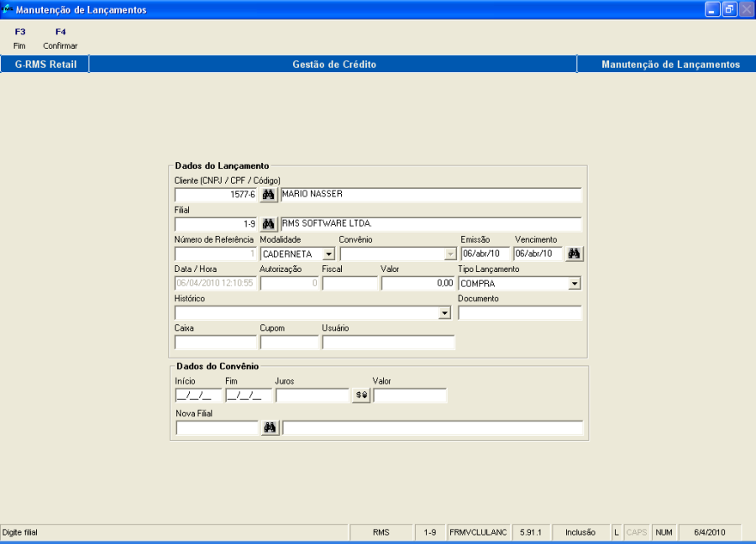Screen dimensions: 756x544
Task: Restore down the application window
Action: (x=729, y=9)
